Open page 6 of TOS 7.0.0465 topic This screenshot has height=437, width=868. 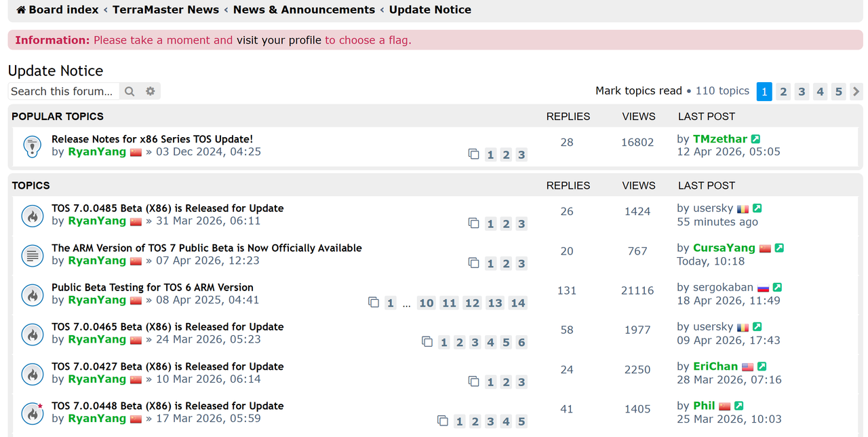pyautogui.click(x=521, y=342)
